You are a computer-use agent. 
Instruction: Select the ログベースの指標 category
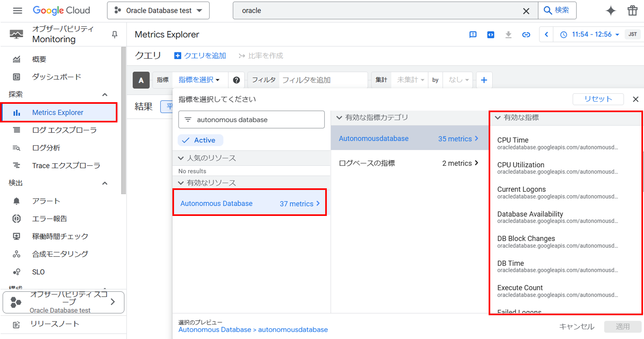pyautogui.click(x=409, y=163)
